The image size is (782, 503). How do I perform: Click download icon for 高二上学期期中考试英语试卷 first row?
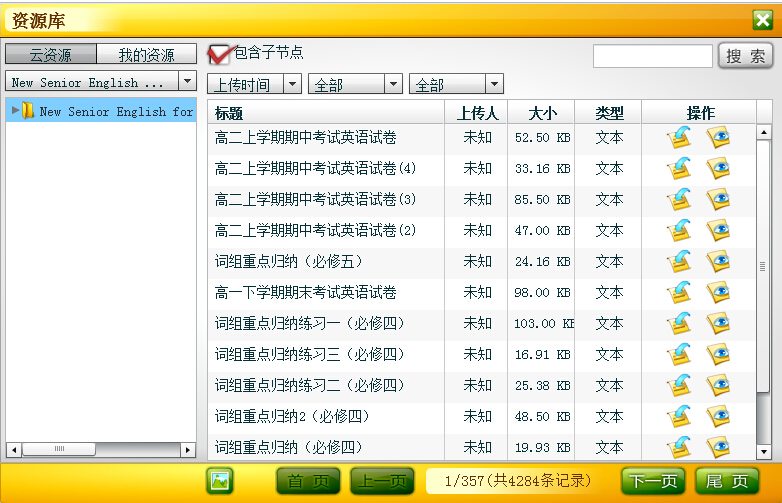click(680, 138)
